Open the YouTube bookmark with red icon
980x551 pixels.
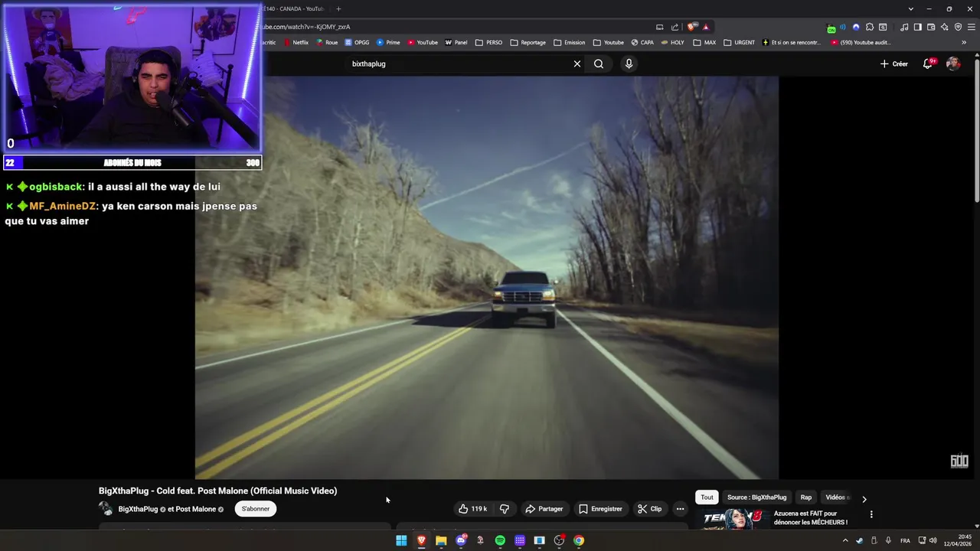(x=423, y=42)
